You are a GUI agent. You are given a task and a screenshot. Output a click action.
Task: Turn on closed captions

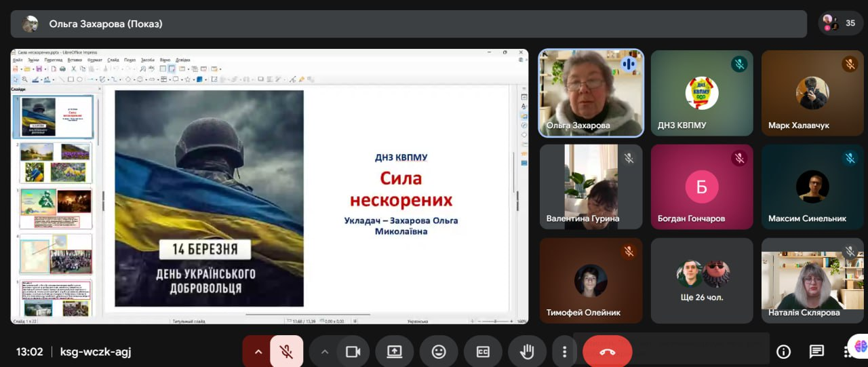click(x=483, y=351)
